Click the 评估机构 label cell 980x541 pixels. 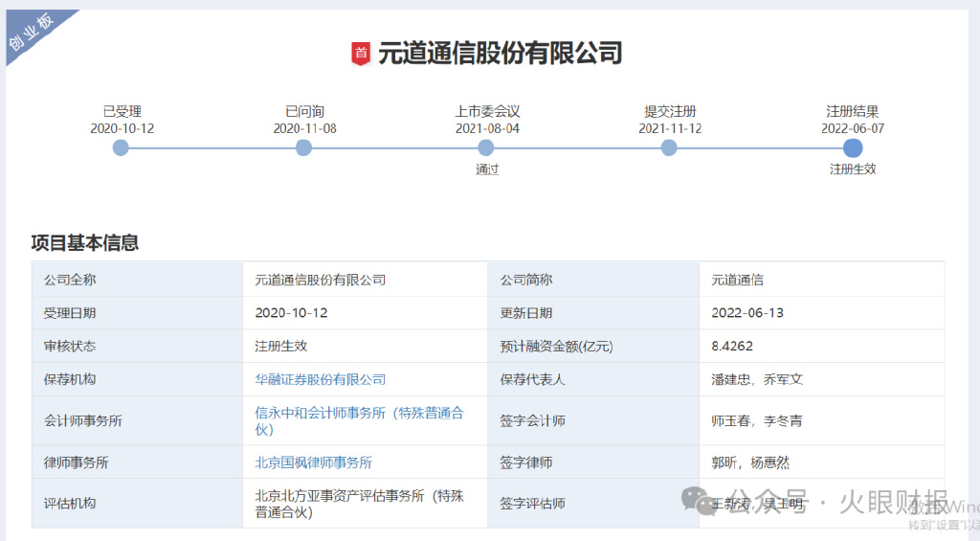click(x=138, y=504)
